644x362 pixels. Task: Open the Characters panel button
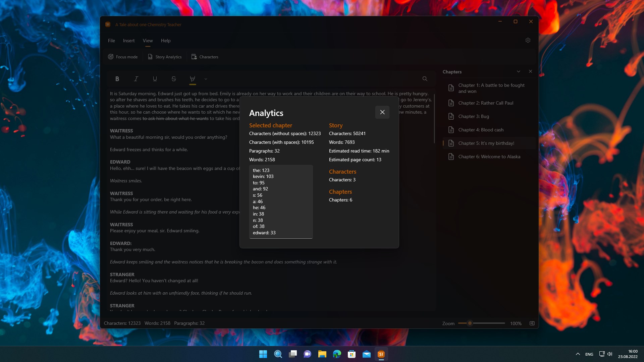click(205, 57)
